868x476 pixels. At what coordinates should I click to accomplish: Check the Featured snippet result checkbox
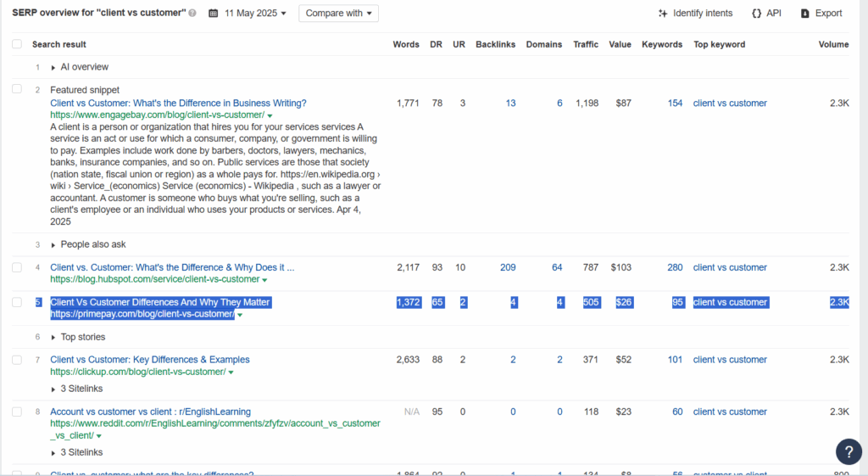(17, 88)
